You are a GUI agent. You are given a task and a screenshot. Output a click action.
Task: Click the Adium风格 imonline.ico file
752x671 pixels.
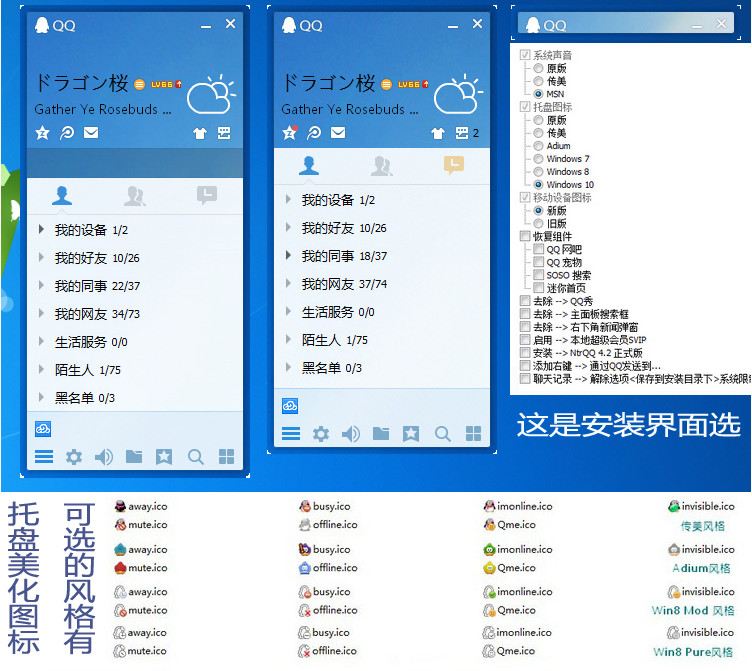[518, 550]
